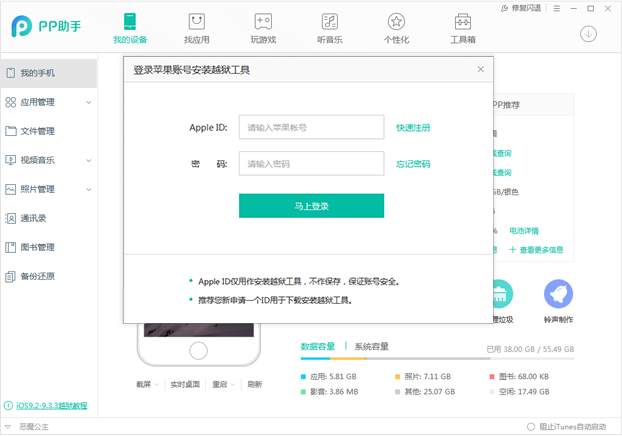Click the 马上登录 login button

click(311, 206)
